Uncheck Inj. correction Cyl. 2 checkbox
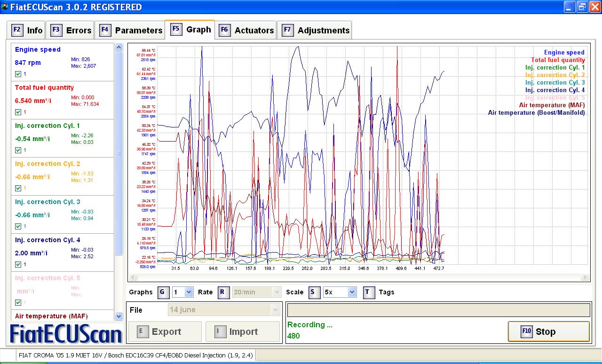The height and width of the screenshot is (364, 602). [18, 188]
